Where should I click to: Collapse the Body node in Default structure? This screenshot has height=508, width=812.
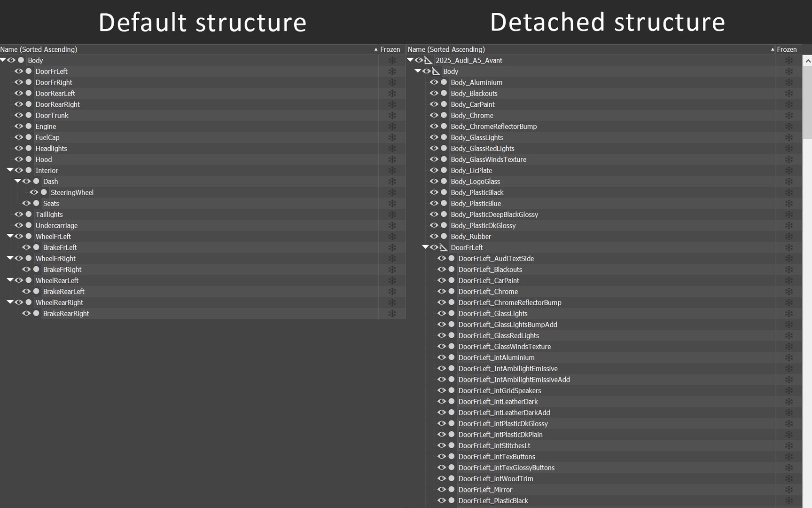[3, 60]
